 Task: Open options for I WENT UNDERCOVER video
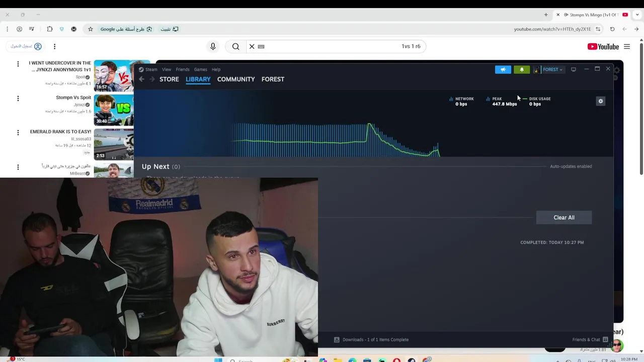pyautogui.click(x=18, y=64)
